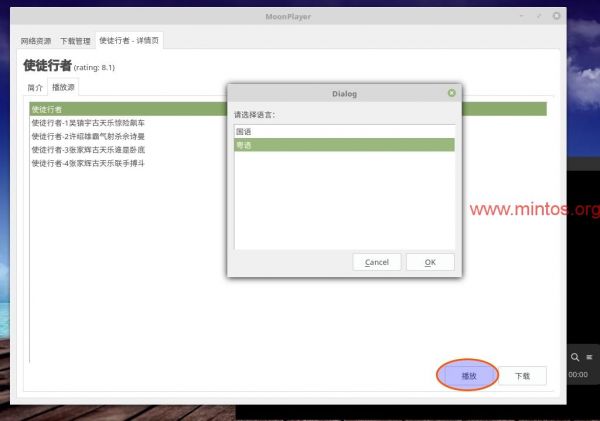Open the playlist menu icon in the player
Image resolution: width=600 pixels, height=421 pixels.
590,357
